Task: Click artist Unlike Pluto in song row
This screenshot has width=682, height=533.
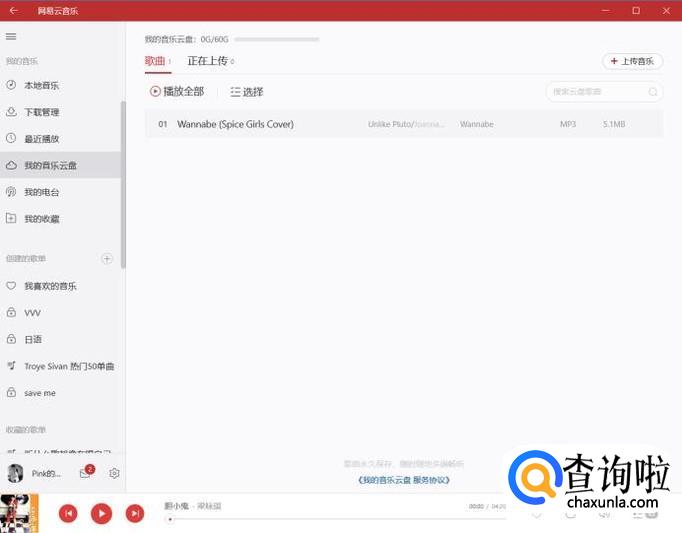Action: (390, 124)
